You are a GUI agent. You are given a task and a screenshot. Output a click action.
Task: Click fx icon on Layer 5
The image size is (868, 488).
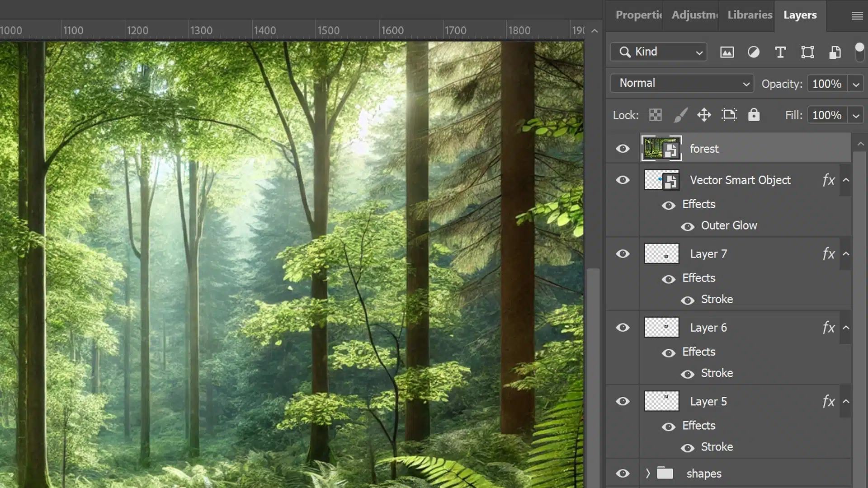click(829, 401)
